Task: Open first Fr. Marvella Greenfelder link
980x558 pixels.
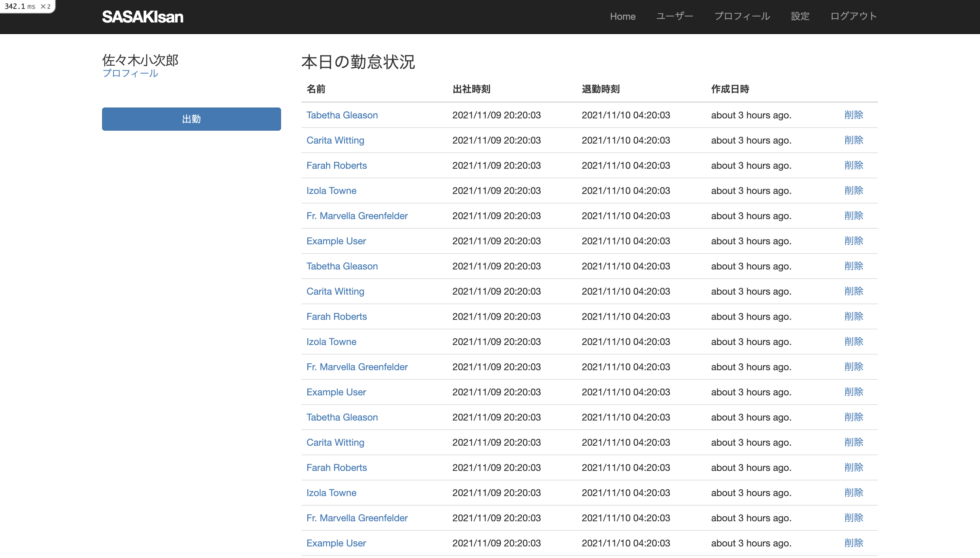Action: pos(357,216)
